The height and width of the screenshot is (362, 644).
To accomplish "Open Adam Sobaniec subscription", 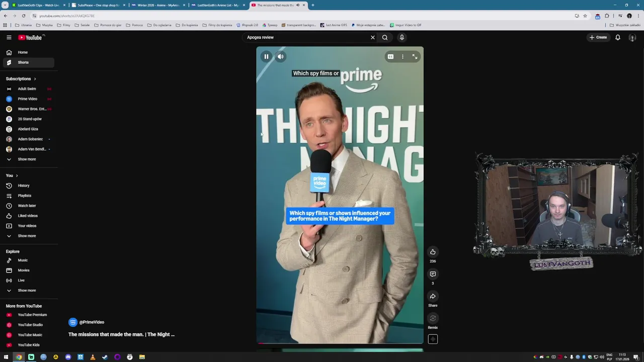I will [x=29, y=139].
